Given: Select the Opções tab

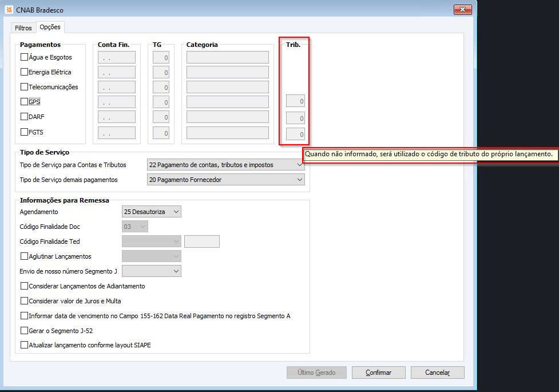Looking at the screenshot, I should point(50,27).
